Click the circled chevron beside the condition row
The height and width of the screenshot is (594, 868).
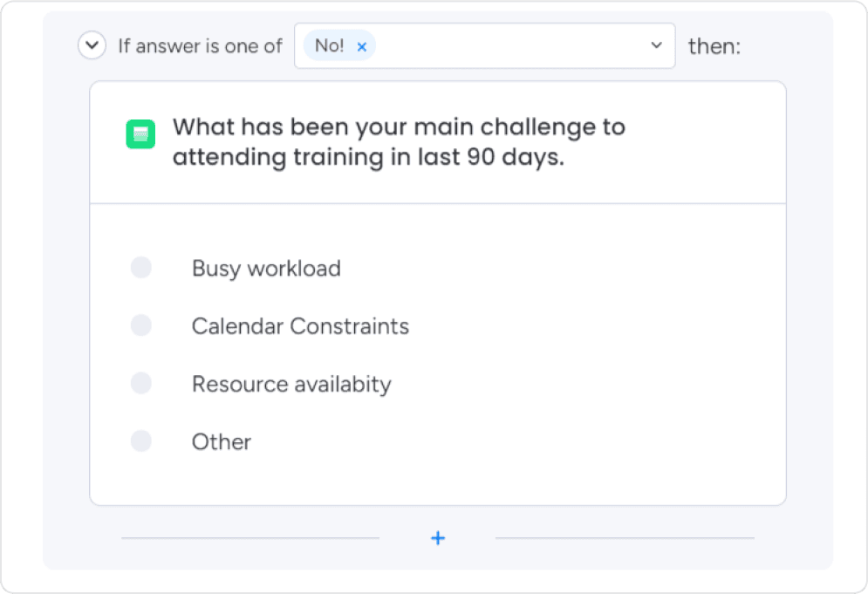click(x=92, y=45)
